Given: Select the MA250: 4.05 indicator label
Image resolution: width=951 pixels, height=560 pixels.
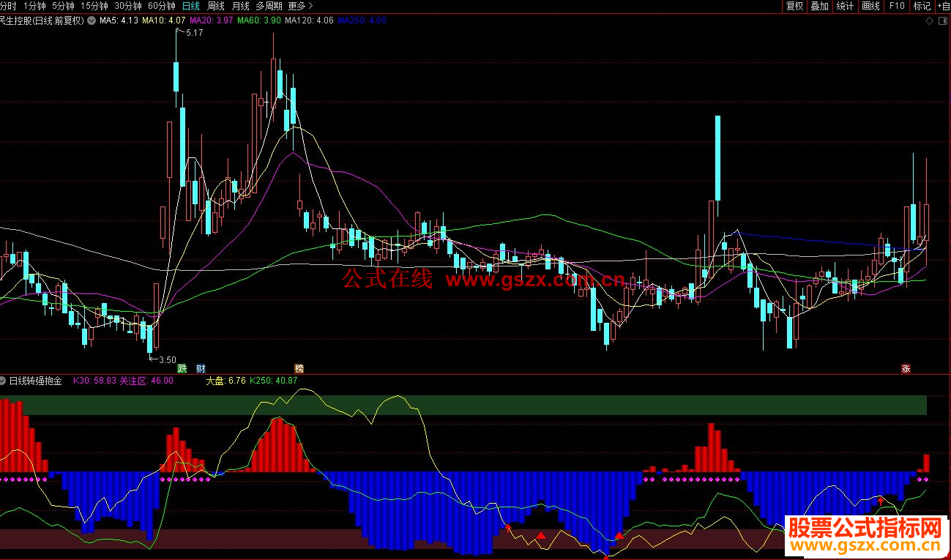Looking at the screenshot, I should 362,20.
